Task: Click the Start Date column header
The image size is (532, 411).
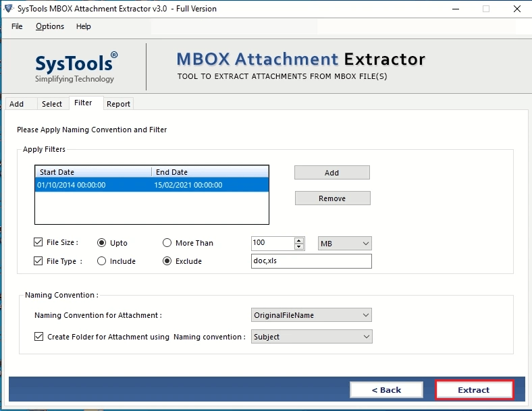Action: (x=93, y=172)
